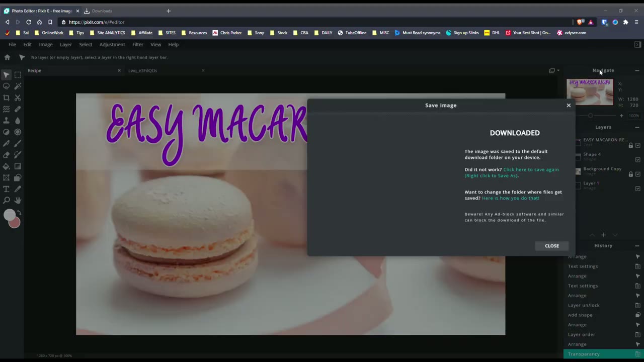Image resolution: width=644 pixels, height=362 pixels.
Task: Collapse the Layers panel
Action: tap(637, 127)
